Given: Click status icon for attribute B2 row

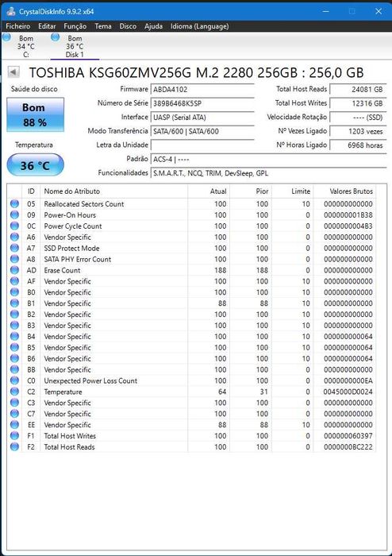Looking at the screenshot, I should (14, 315).
